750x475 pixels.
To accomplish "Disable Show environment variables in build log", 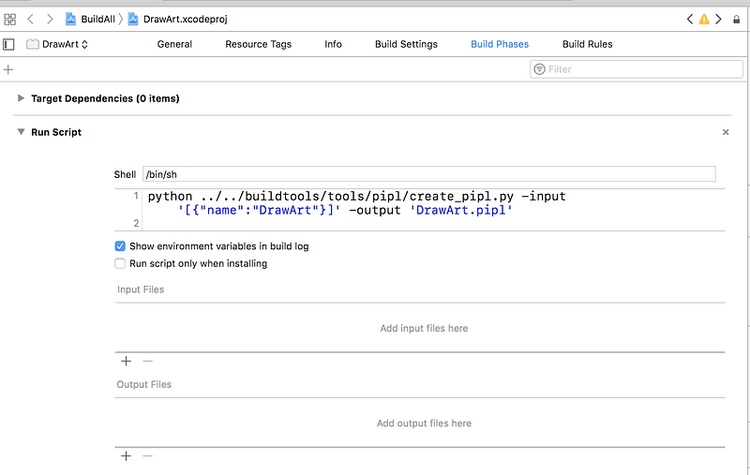I will 120,246.
